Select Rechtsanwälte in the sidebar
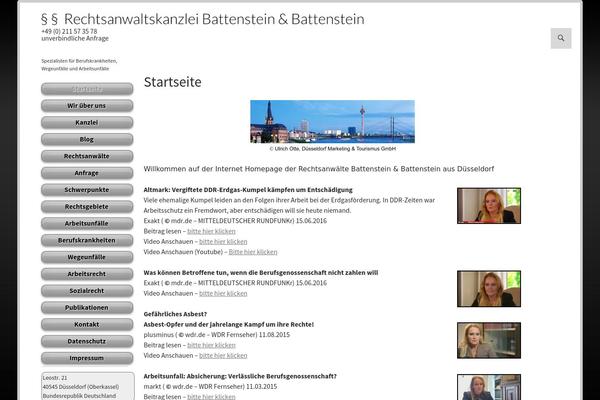Viewport: 600px width, 400px height. 87,156
